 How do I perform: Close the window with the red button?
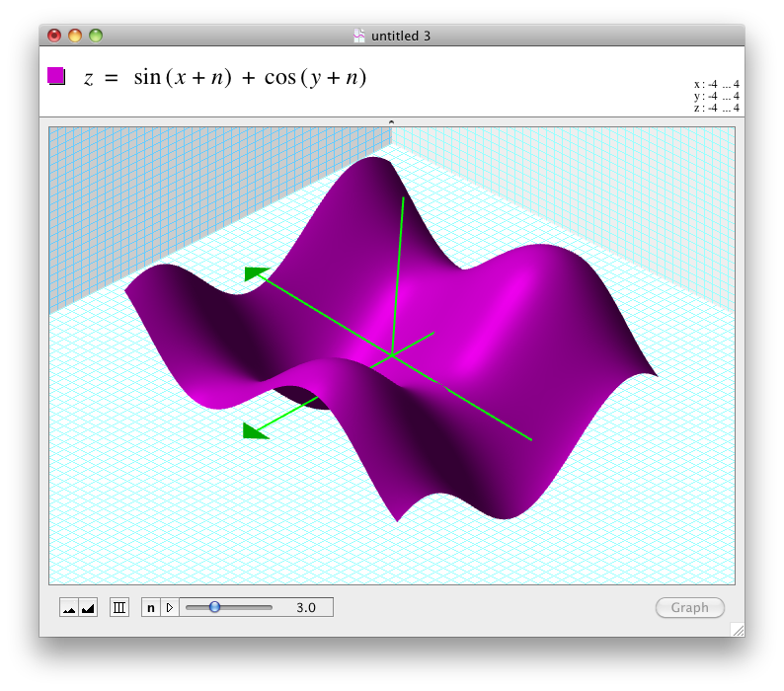[x=54, y=36]
